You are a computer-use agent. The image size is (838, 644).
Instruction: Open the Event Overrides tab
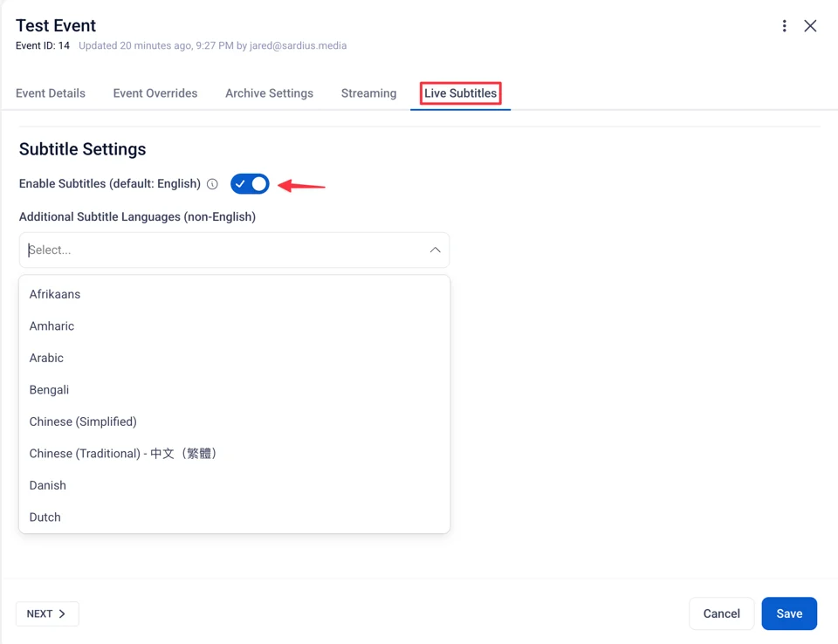tap(155, 93)
